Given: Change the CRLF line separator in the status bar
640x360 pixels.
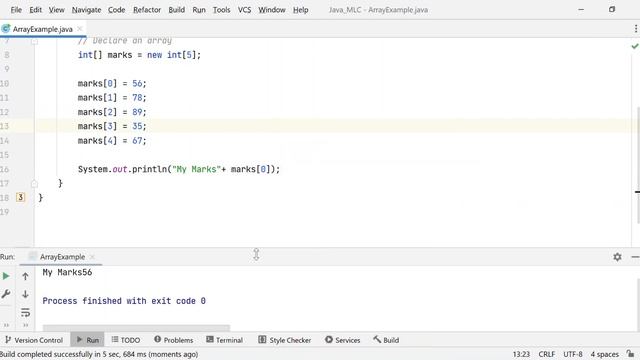Looking at the screenshot, I should 547,354.
